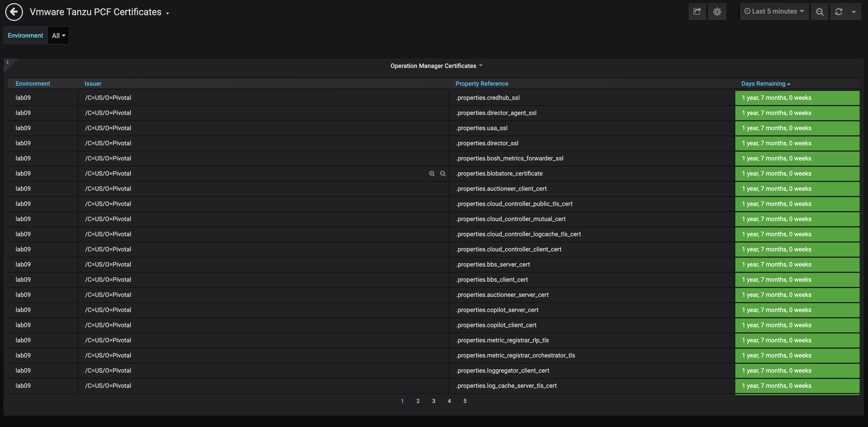Select .properties.cloud_controller_mutual_cert cell
The image size is (868, 427).
[x=592, y=219]
